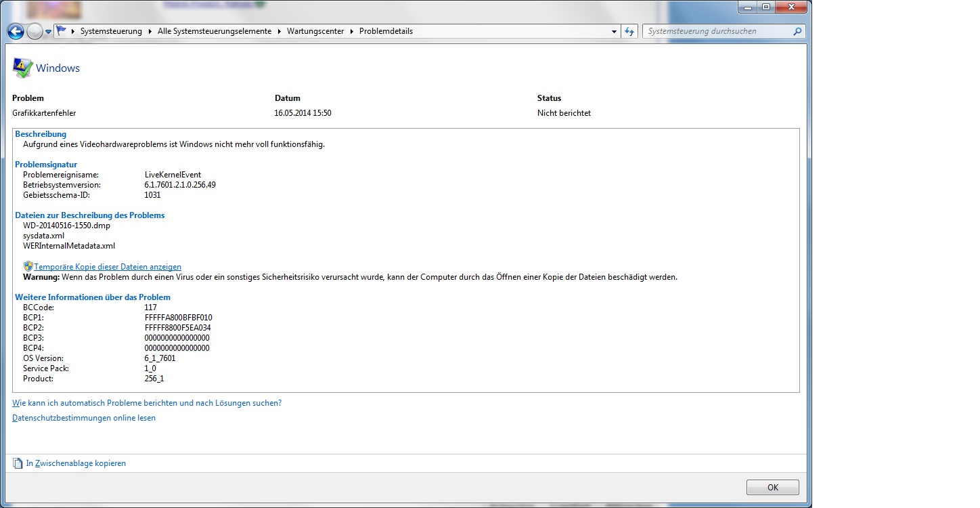The width and height of the screenshot is (980, 508).
Task: Click the OK button
Action: coord(773,487)
